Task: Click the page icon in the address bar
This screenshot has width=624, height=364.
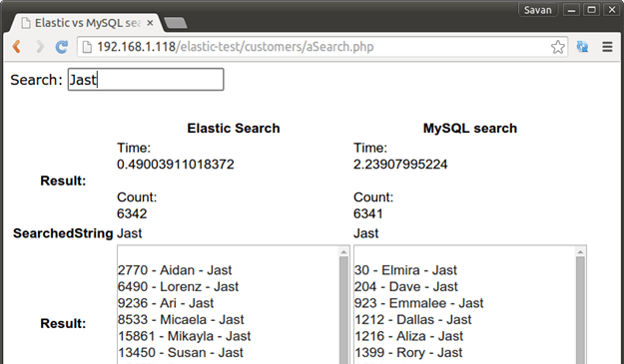Action: [86, 47]
